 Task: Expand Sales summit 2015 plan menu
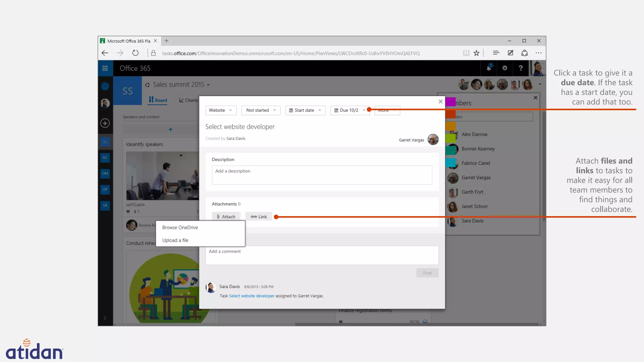pyautogui.click(x=208, y=85)
